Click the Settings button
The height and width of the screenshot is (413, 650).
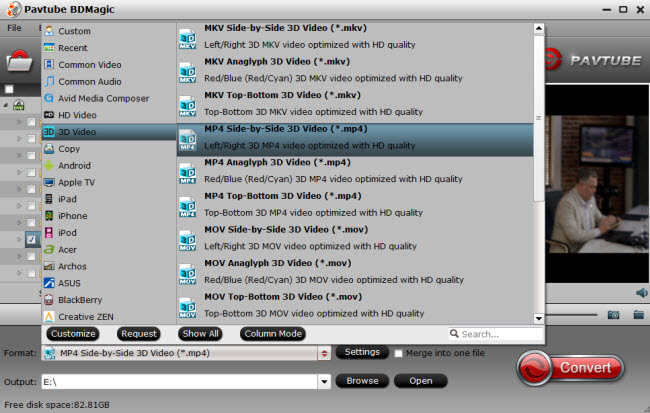(362, 352)
